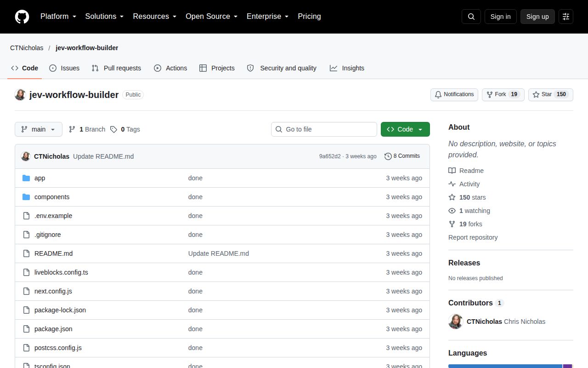Open the commit hash 9a652d2

click(x=330, y=156)
